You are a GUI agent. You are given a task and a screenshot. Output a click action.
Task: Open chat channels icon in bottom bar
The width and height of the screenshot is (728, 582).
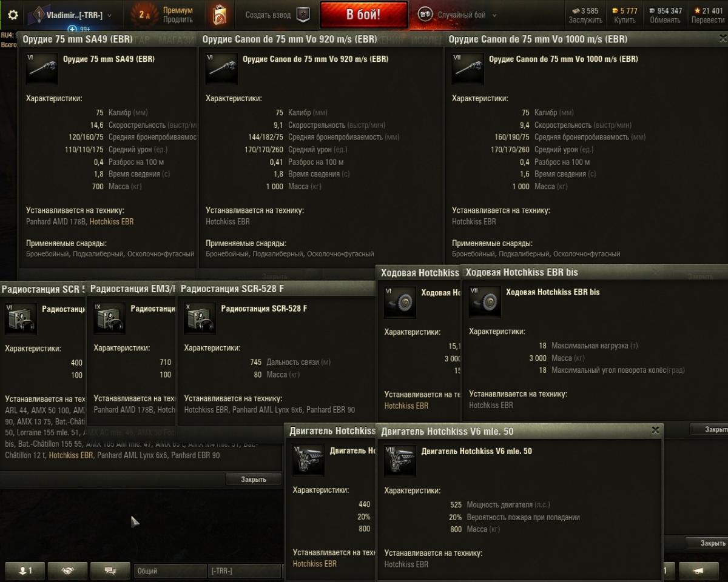click(110, 570)
